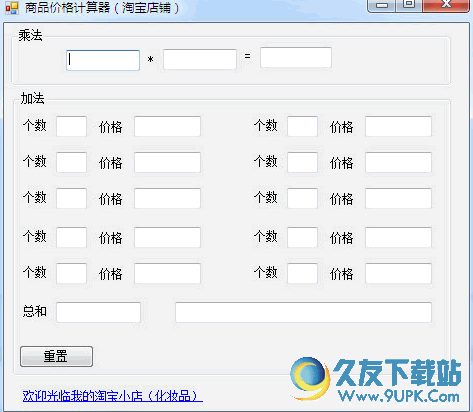The image size is (473, 412).
Task: Click the first-row left 价格 field
Action: click(x=167, y=126)
